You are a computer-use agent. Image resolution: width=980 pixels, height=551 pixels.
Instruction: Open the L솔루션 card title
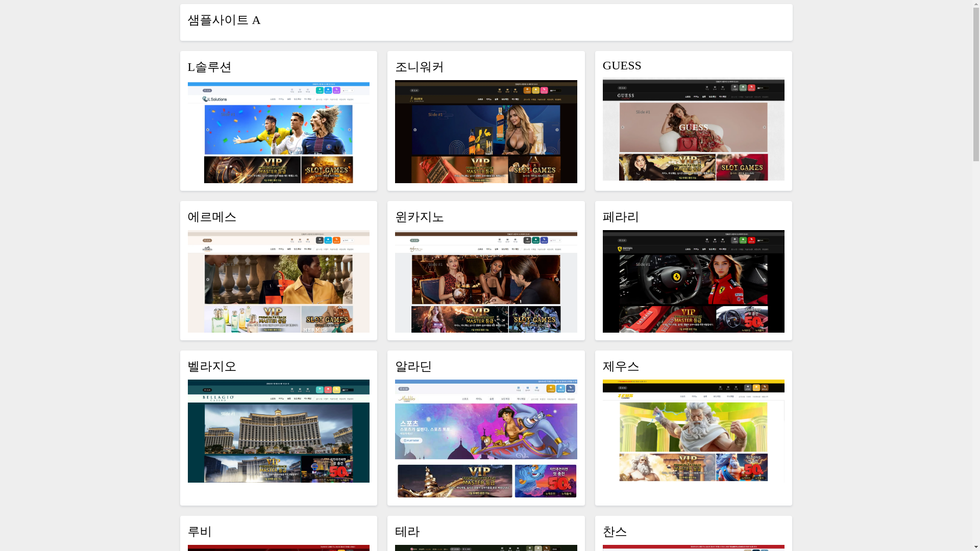click(209, 67)
